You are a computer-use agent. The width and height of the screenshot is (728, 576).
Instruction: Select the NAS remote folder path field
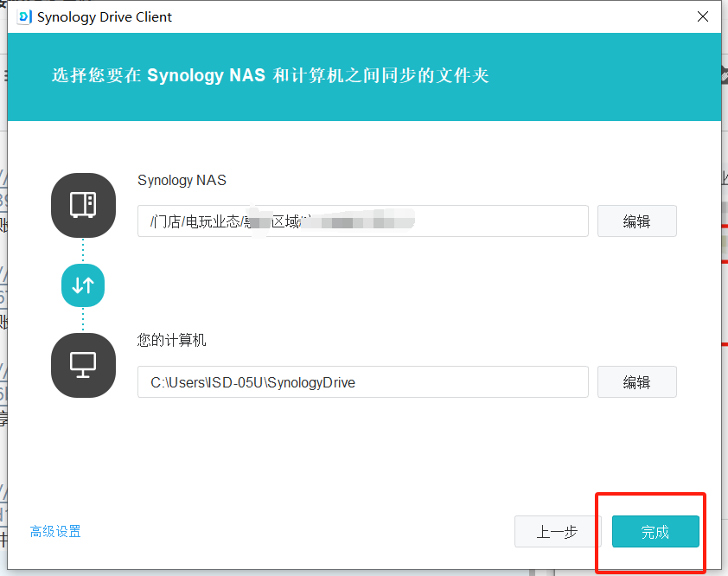pos(363,221)
